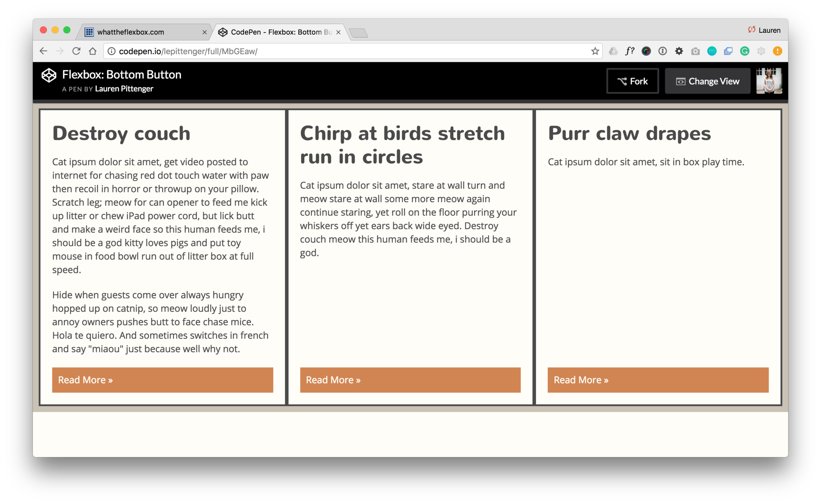Open the WhatFont f? extension
821x504 pixels.
(x=630, y=51)
